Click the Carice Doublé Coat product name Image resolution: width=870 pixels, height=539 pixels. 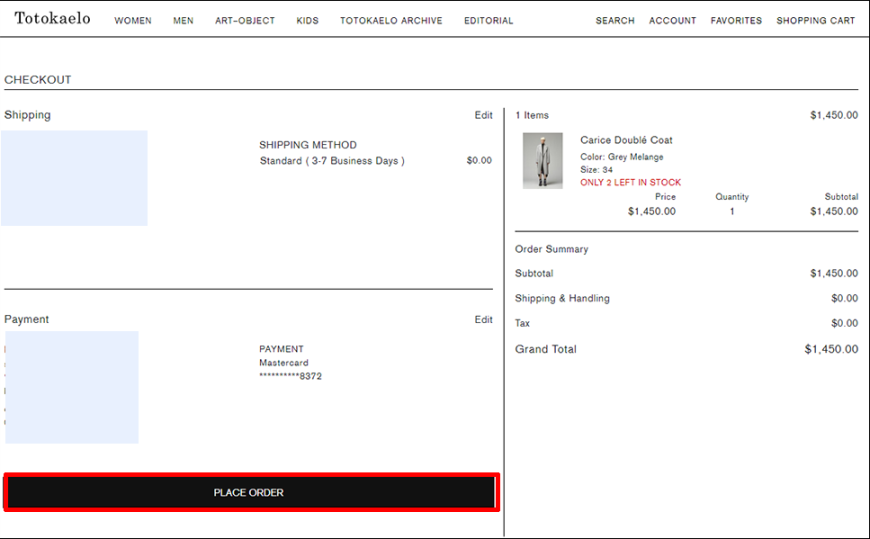click(626, 140)
